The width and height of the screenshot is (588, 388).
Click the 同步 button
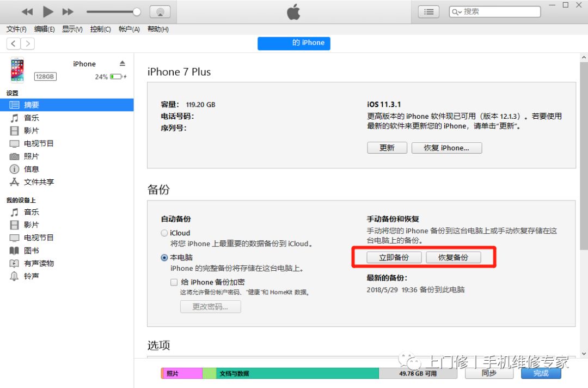tap(489, 373)
